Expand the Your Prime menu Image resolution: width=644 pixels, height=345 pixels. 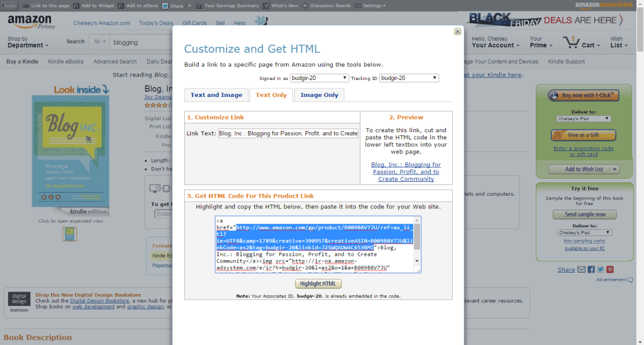click(x=541, y=42)
